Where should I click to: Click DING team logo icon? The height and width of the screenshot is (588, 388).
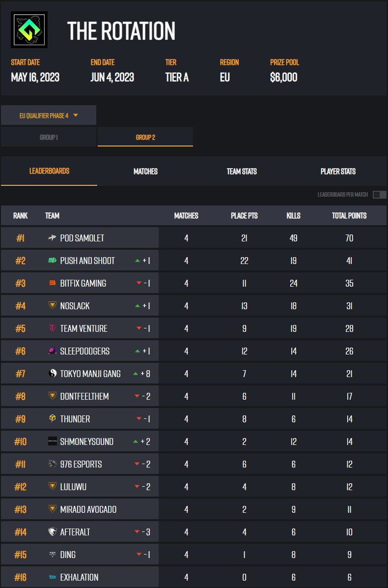[x=53, y=555]
